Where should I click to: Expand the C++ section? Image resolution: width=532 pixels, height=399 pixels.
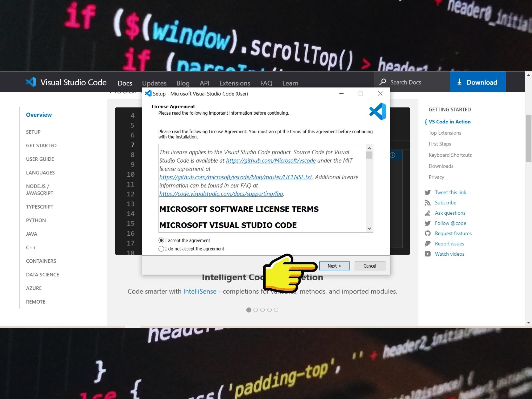coord(31,247)
